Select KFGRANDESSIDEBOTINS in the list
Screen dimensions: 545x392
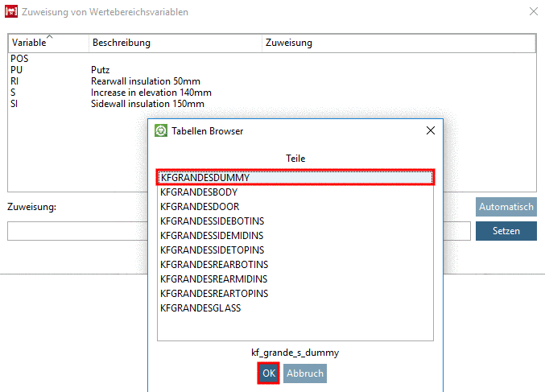point(295,221)
